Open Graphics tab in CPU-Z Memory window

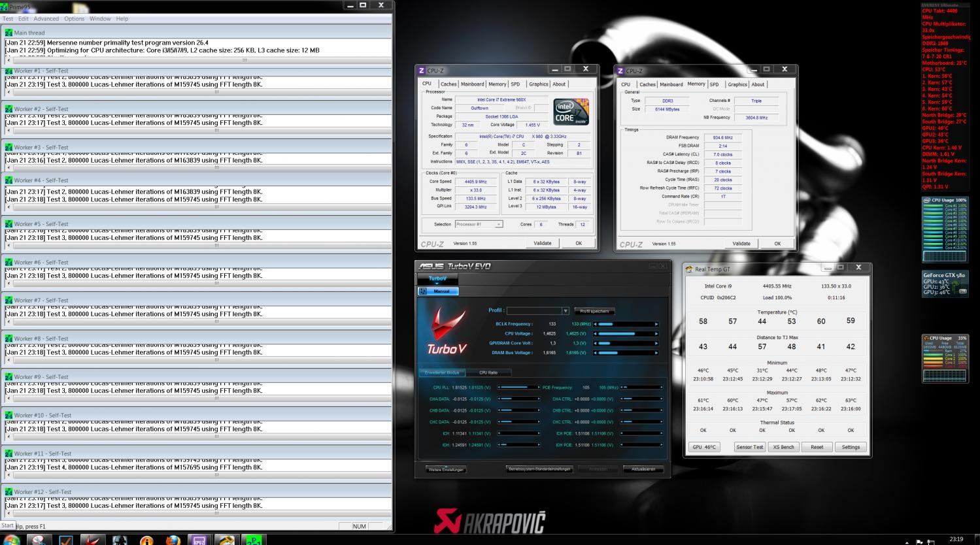737,84
